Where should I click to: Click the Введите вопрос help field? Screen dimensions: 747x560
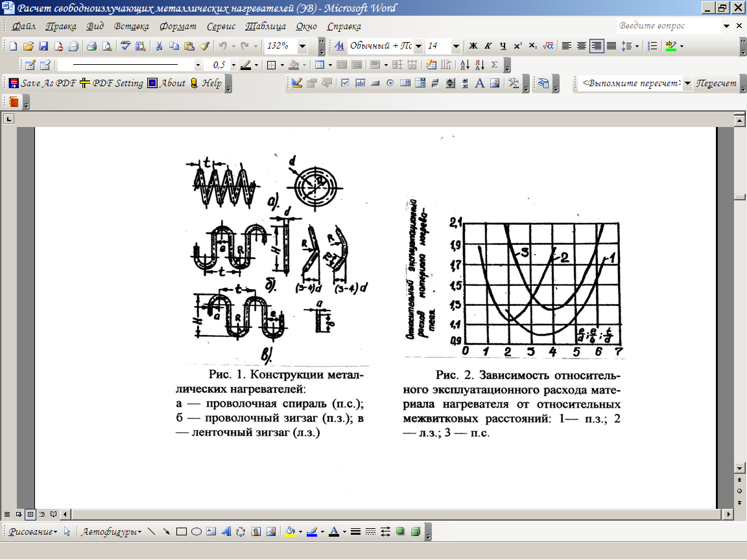[x=669, y=26]
